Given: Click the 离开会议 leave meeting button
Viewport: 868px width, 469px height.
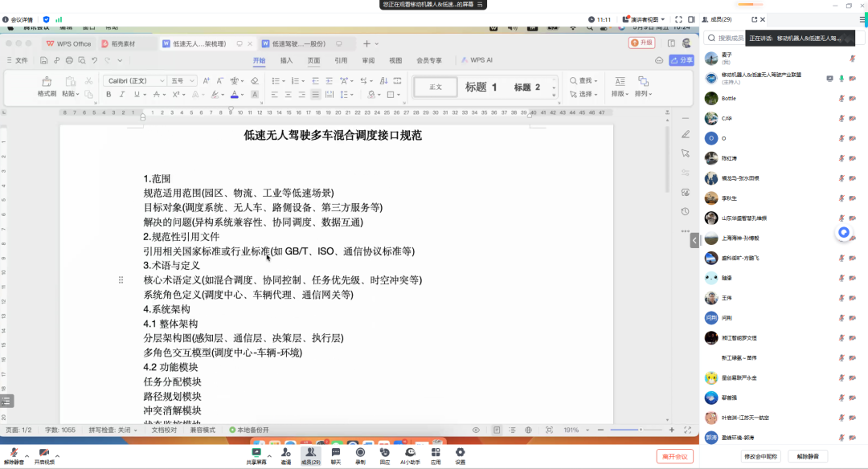Looking at the screenshot, I should [x=674, y=456].
